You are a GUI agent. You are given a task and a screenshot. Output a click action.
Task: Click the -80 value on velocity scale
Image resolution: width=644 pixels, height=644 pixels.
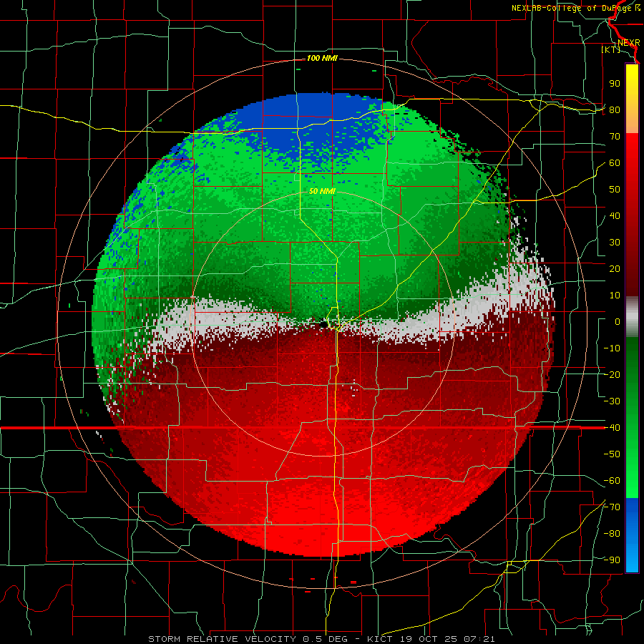[612, 534]
